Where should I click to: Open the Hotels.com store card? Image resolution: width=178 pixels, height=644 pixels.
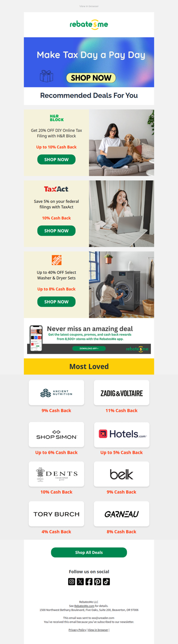(x=121, y=435)
